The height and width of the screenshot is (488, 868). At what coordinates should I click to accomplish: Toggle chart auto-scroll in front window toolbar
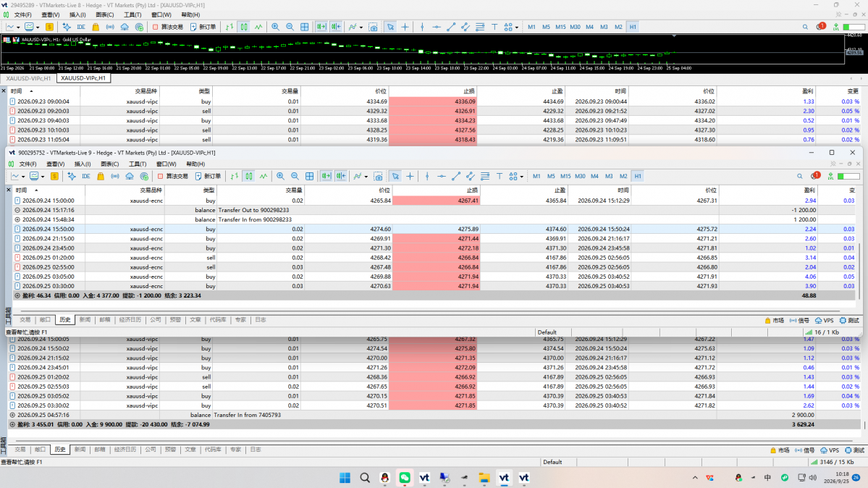[x=326, y=176]
